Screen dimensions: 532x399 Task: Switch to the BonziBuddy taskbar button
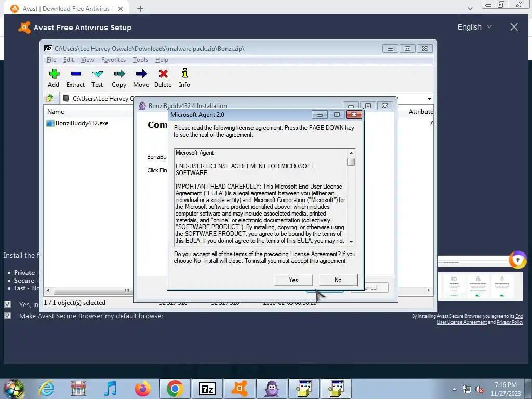coord(271,389)
